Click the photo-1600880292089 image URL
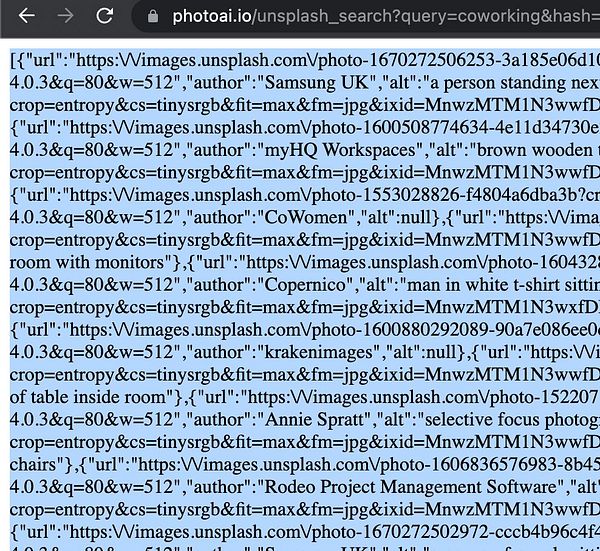The height and width of the screenshot is (551, 600). pos(334,329)
